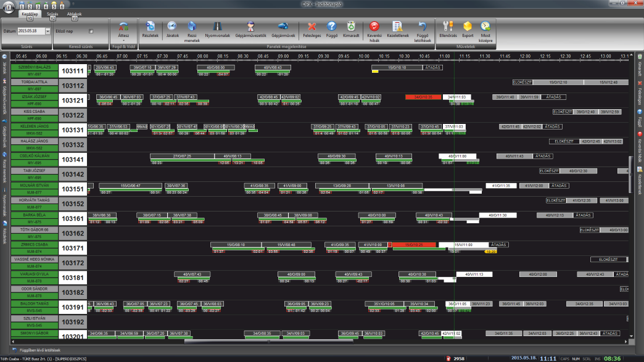
Task: Switch to the Ablakok tab
Action: 75,14
